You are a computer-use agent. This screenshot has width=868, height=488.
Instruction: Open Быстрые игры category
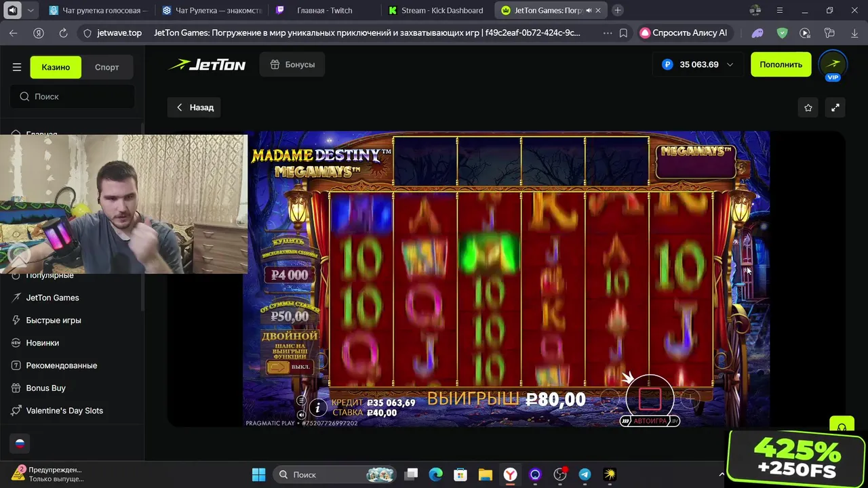coord(54,320)
